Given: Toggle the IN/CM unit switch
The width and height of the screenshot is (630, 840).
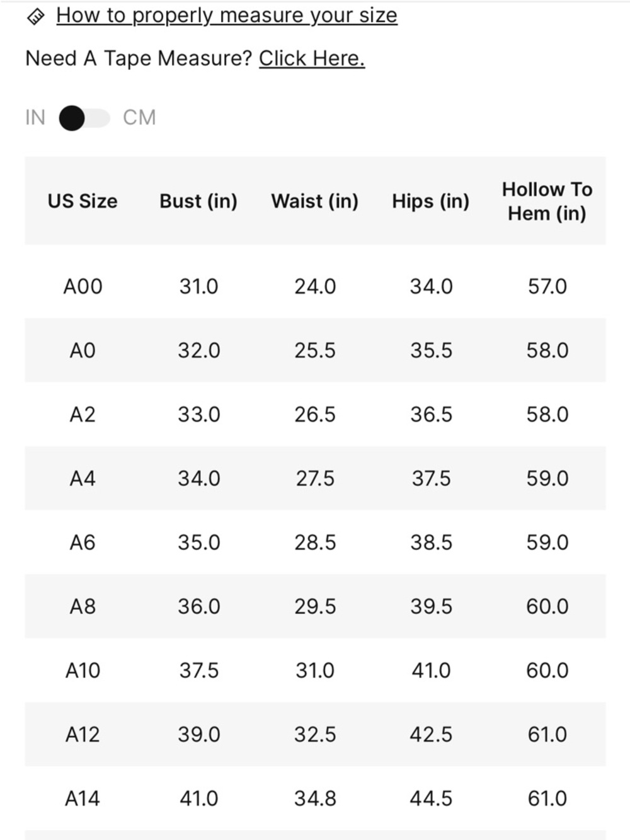Looking at the screenshot, I should pos(84,118).
